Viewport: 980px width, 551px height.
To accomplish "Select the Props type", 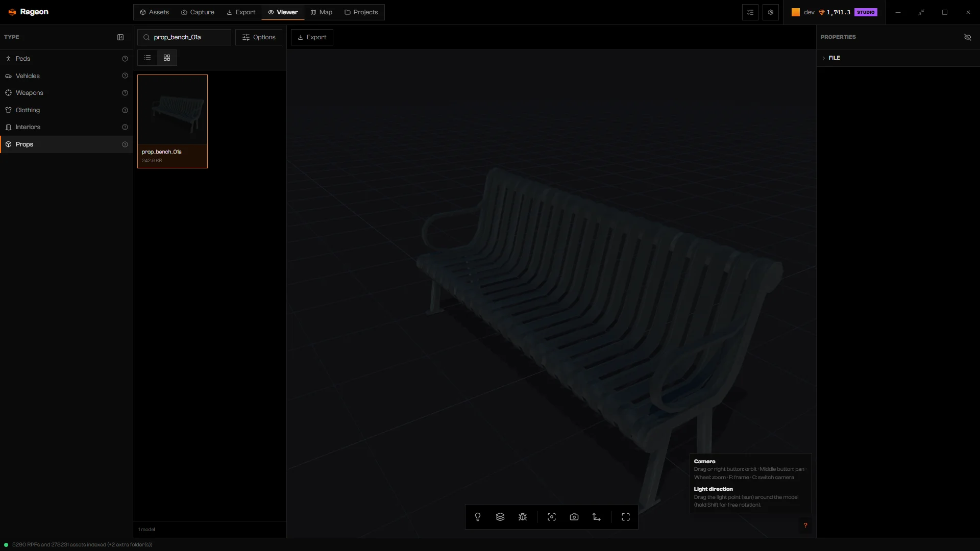I will tap(66, 144).
